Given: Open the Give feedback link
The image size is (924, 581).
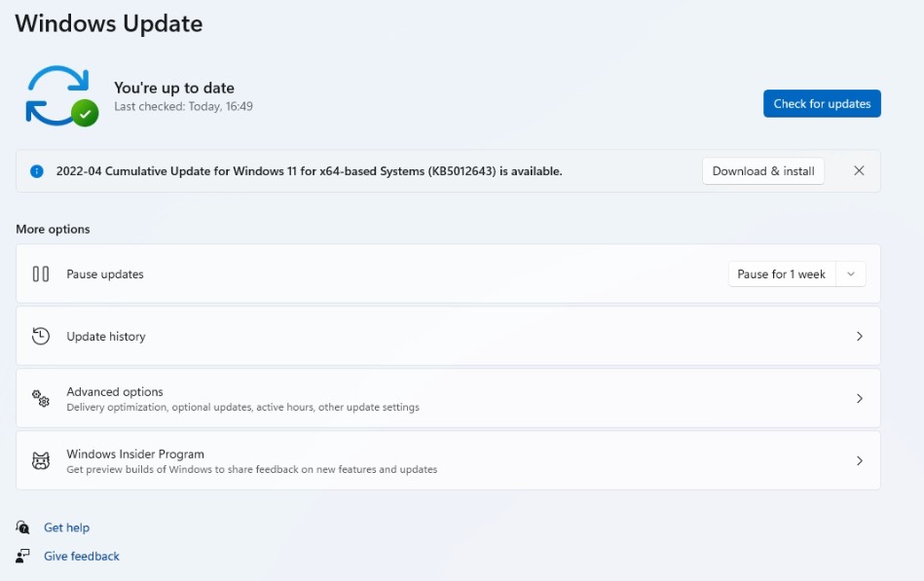Looking at the screenshot, I should pyautogui.click(x=81, y=555).
